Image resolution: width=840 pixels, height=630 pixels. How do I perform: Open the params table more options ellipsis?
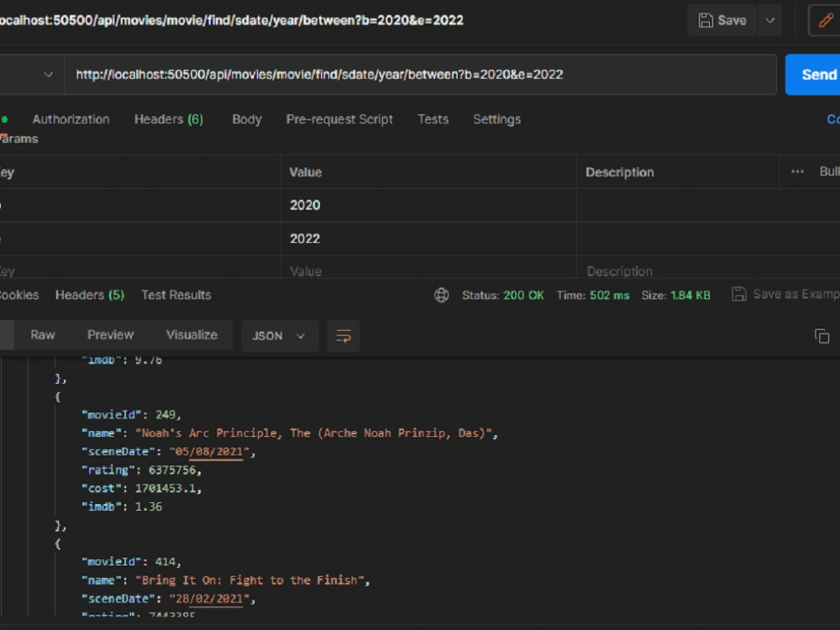[x=797, y=171]
